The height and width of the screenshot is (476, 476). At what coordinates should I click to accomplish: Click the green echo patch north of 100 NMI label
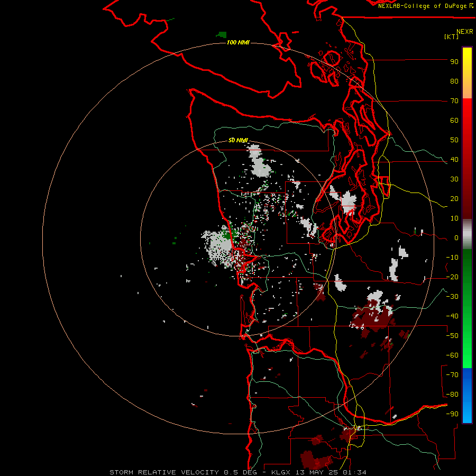(222, 34)
